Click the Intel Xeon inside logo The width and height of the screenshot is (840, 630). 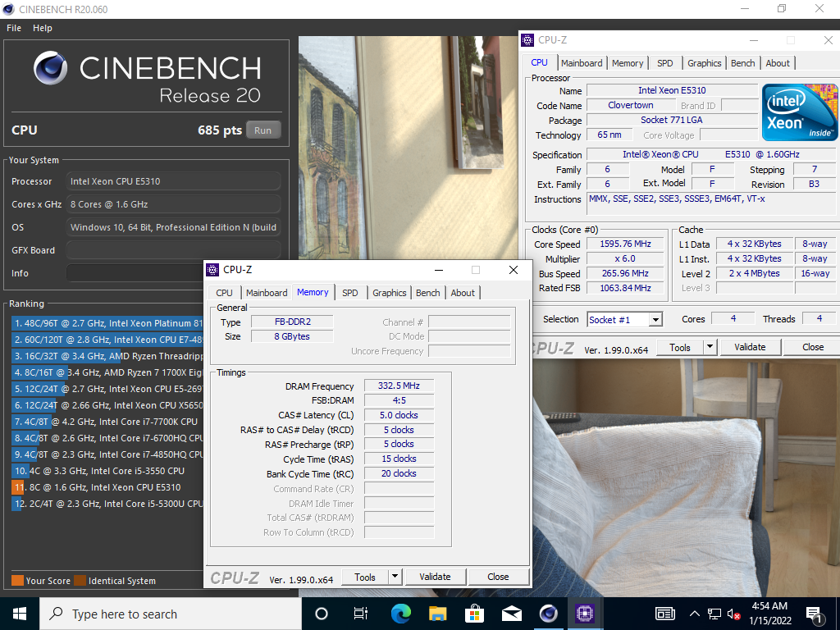(x=801, y=112)
